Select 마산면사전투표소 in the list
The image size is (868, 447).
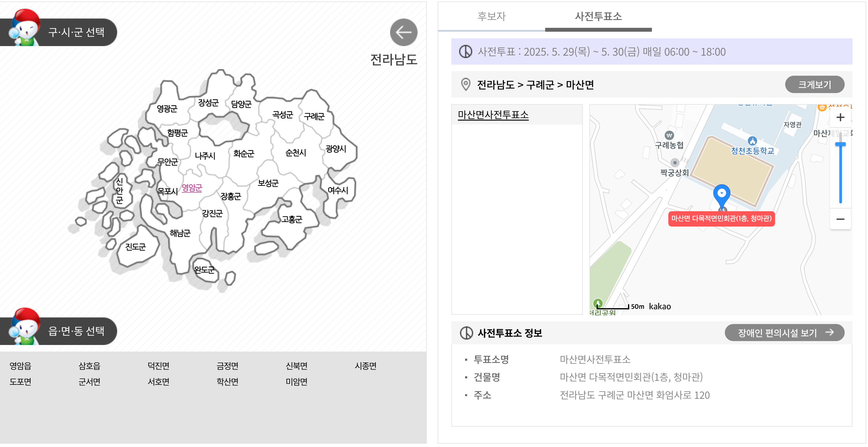click(x=493, y=115)
